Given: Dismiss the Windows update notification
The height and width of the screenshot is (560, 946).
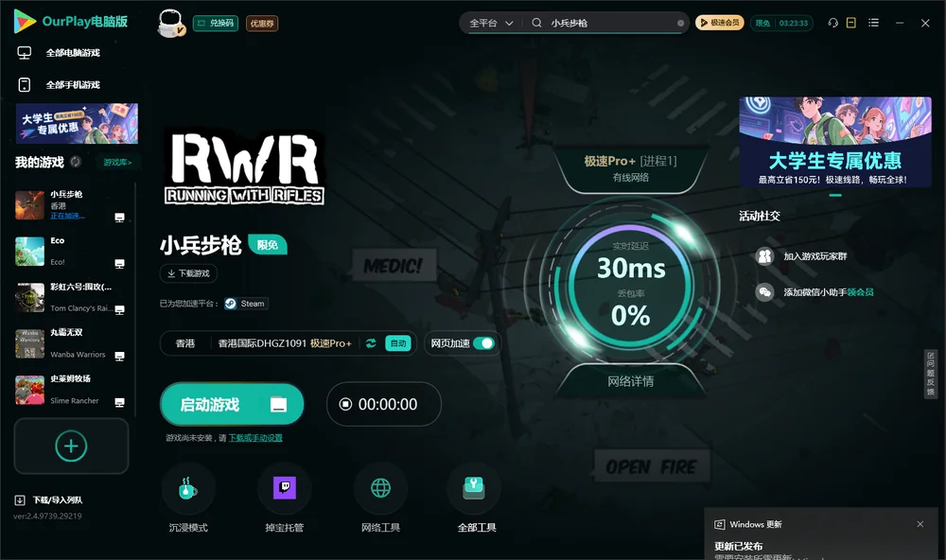Looking at the screenshot, I should click(x=920, y=524).
